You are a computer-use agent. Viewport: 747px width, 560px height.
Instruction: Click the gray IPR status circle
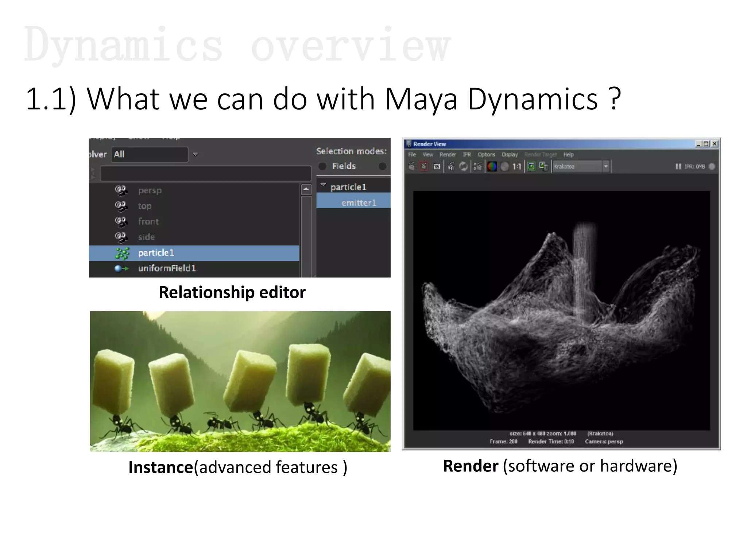(x=712, y=167)
